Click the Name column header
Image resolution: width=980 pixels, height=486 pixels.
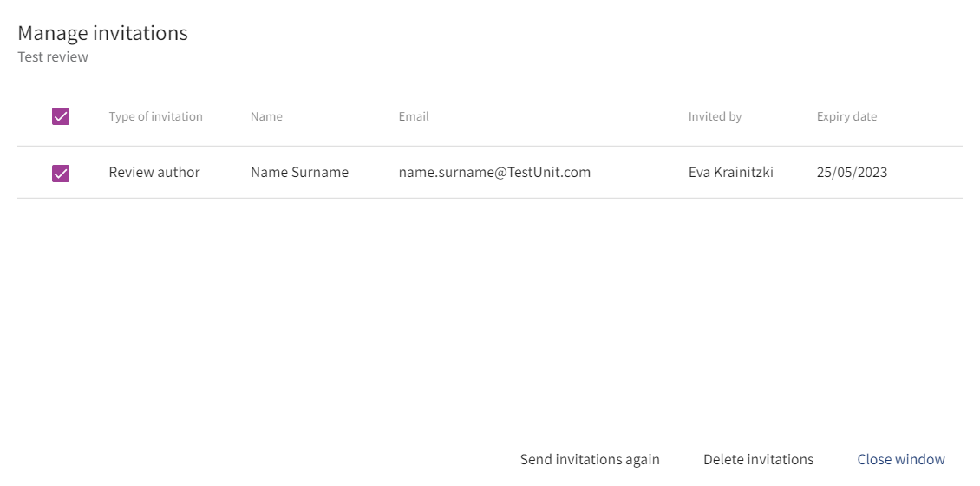[x=266, y=116]
